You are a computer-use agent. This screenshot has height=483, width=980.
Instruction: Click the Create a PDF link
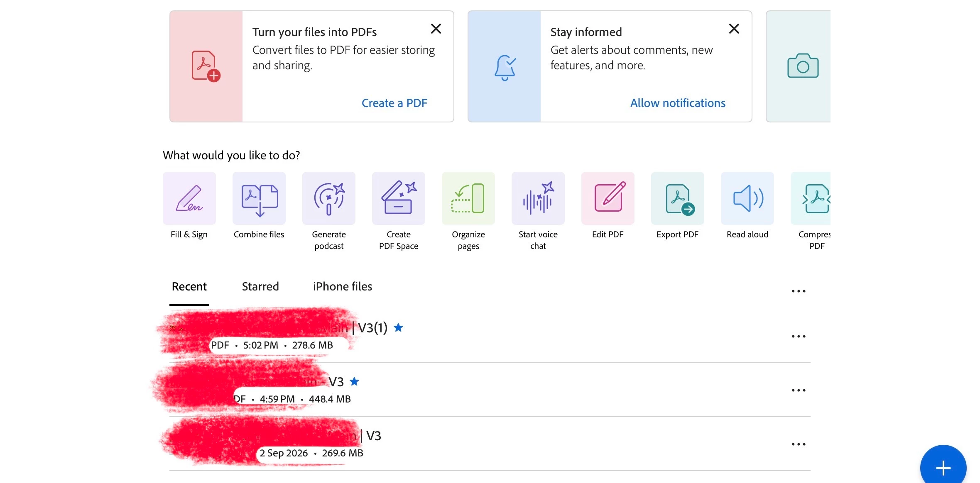point(394,103)
